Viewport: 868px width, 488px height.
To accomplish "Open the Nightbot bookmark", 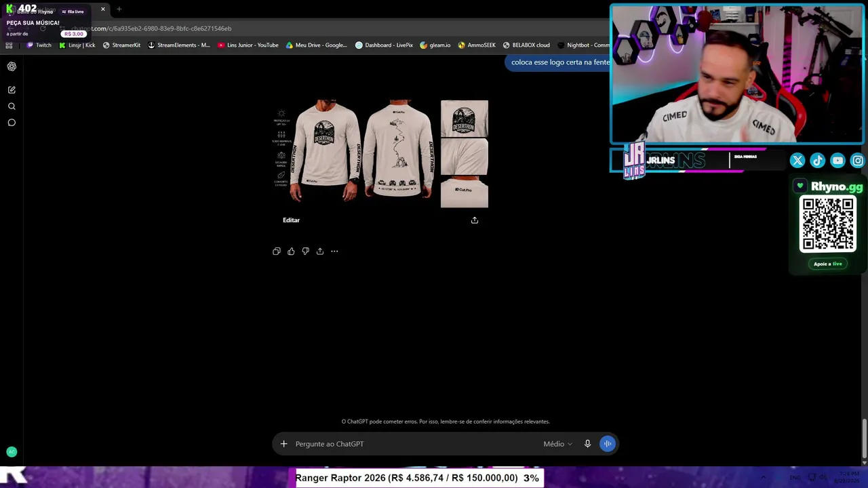I will coord(583,45).
